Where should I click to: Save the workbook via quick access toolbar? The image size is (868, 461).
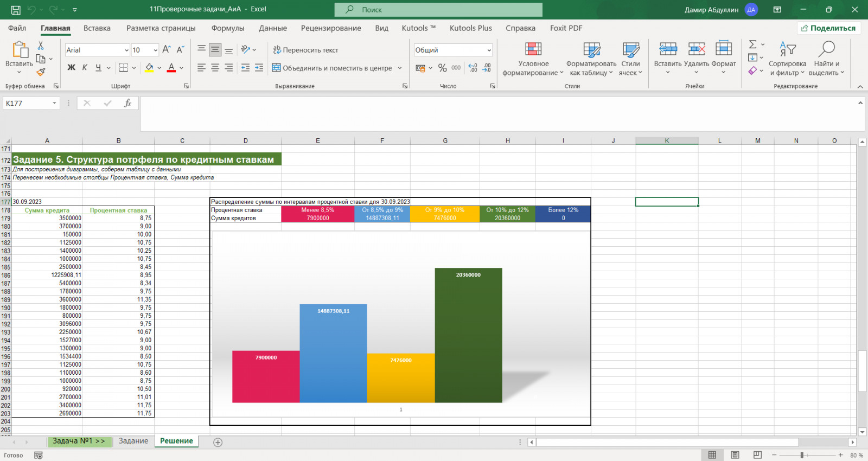(16, 10)
